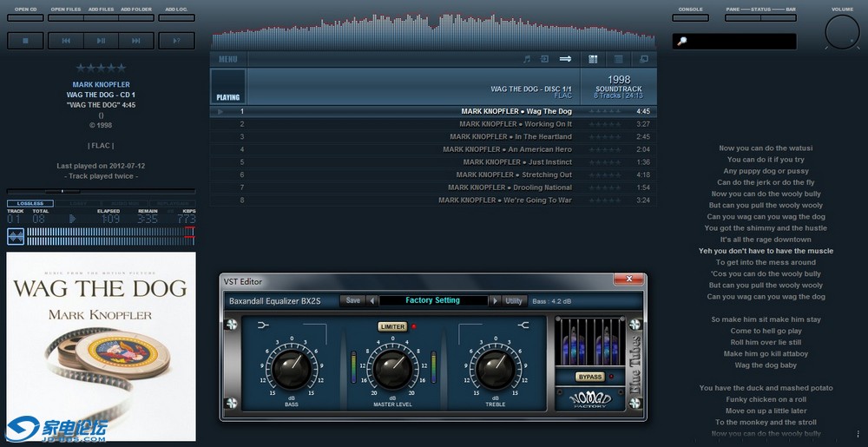Image resolution: width=868 pixels, height=447 pixels.
Task: Click the double-arrow playback order icon
Action: click(x=565, y=59)
